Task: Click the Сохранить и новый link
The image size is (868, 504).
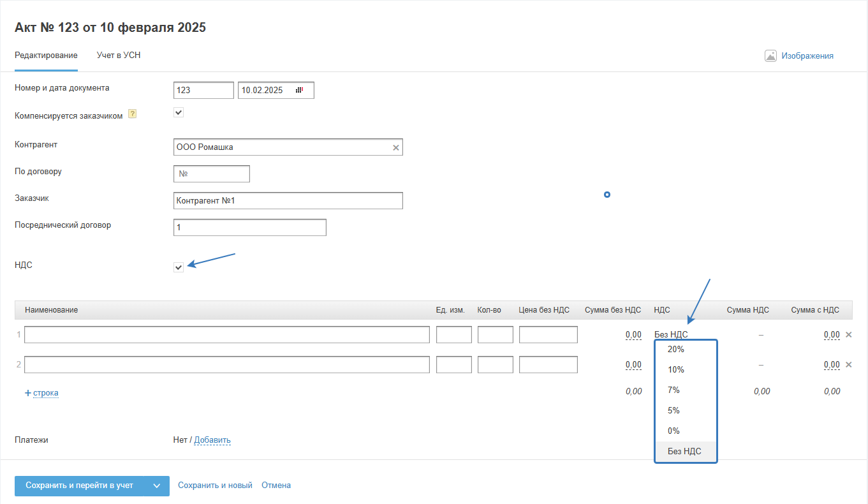Action: coord(215,485)
